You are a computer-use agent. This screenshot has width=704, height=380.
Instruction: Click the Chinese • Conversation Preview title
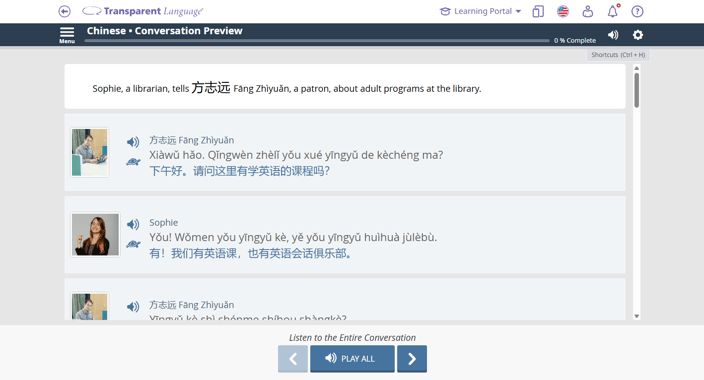(x=164, y=31)
